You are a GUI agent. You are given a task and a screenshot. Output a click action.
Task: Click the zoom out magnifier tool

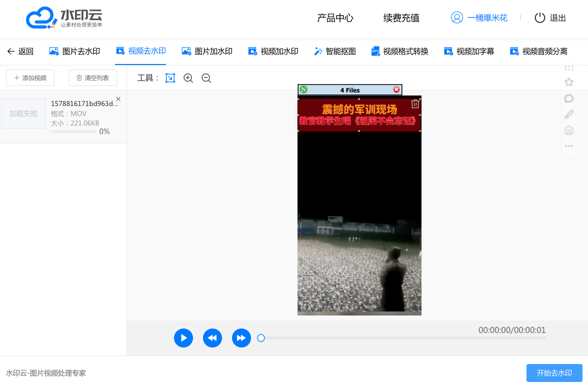(x=206, y=78)
